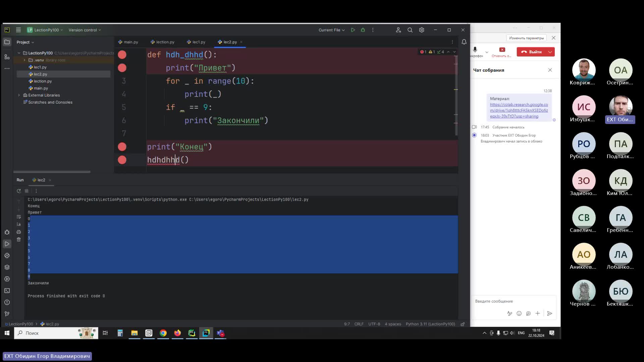Open Version control dropdown
The height and width of the screenshot is (362, 644).
85,30
